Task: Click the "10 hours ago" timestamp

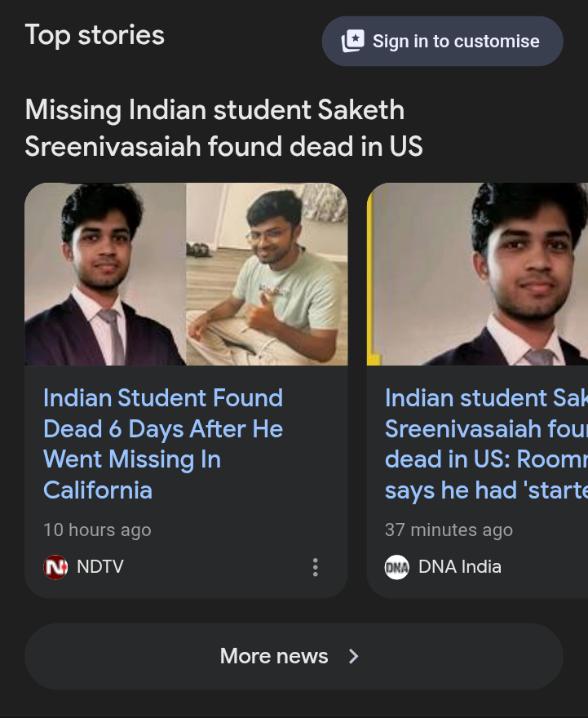Action: (97, 530)
